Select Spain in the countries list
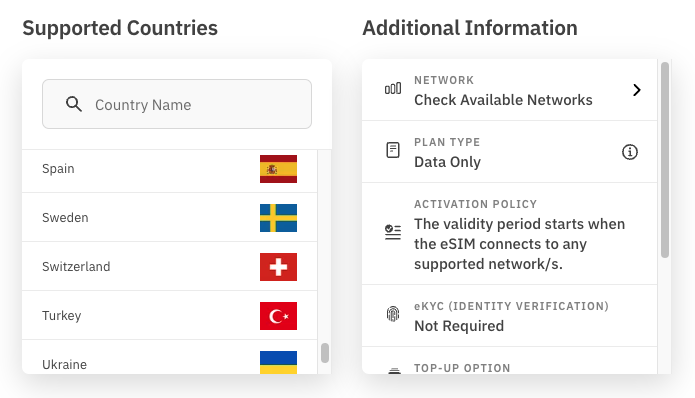695x398 pixels. (x=169, y=171)
